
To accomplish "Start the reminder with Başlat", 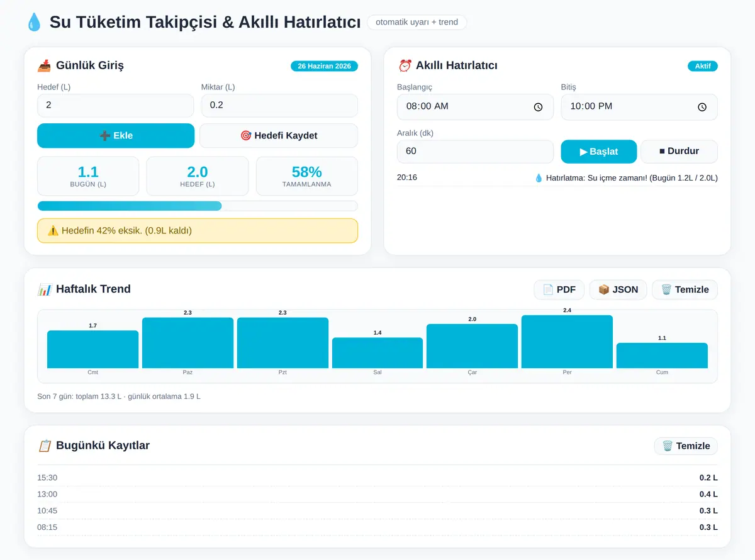I will pyautogui.click(x=599, y=152).
